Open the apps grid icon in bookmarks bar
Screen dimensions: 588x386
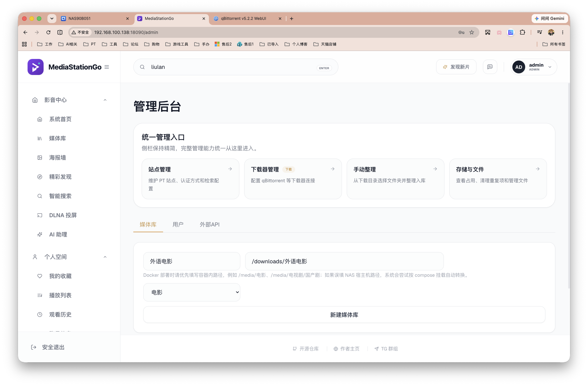(x=24, y=44)
